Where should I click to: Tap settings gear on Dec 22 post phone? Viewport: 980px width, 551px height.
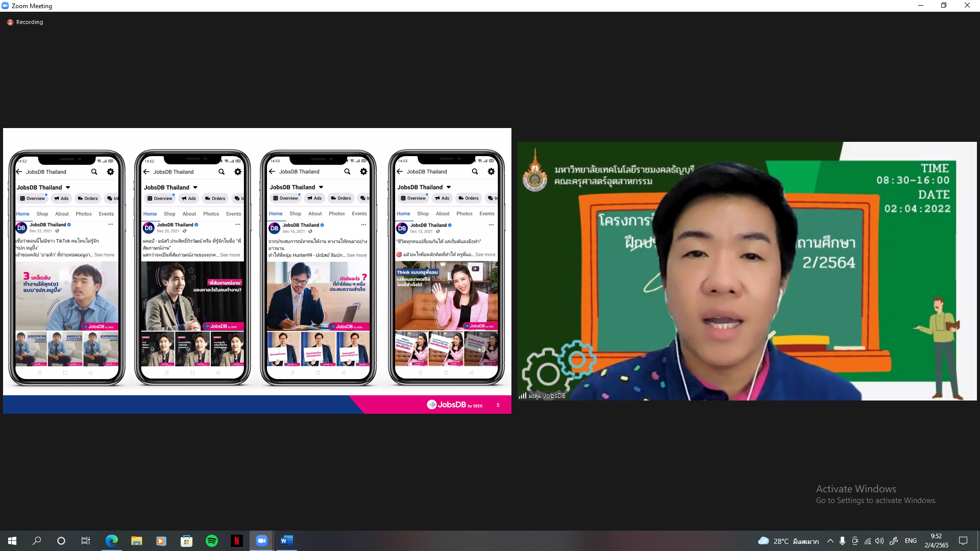click(x=111, y=172)
